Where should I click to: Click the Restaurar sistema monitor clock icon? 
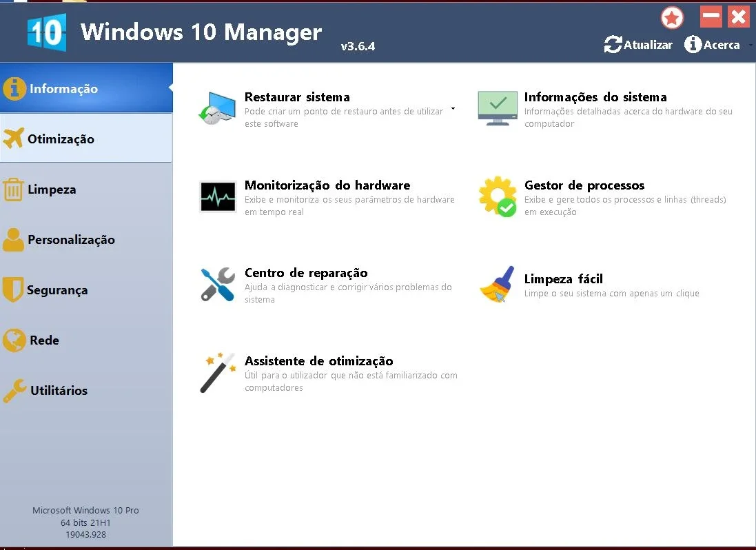(x=218, y=108)
